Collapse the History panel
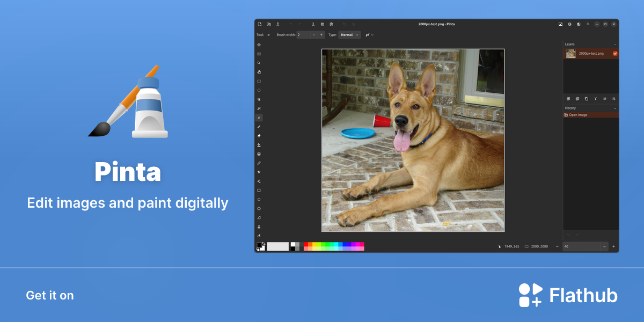The height and width of the screenshot is (322, 644). tap(615, 108)
